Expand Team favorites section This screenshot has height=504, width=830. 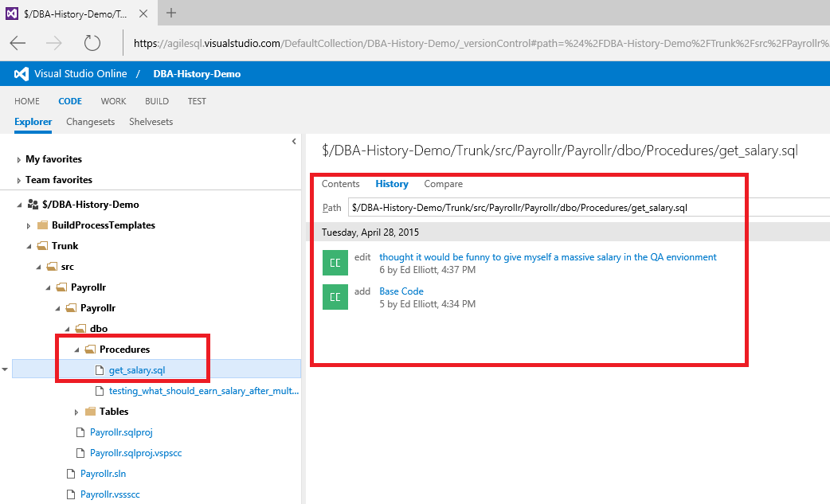(x=18, y=180)
